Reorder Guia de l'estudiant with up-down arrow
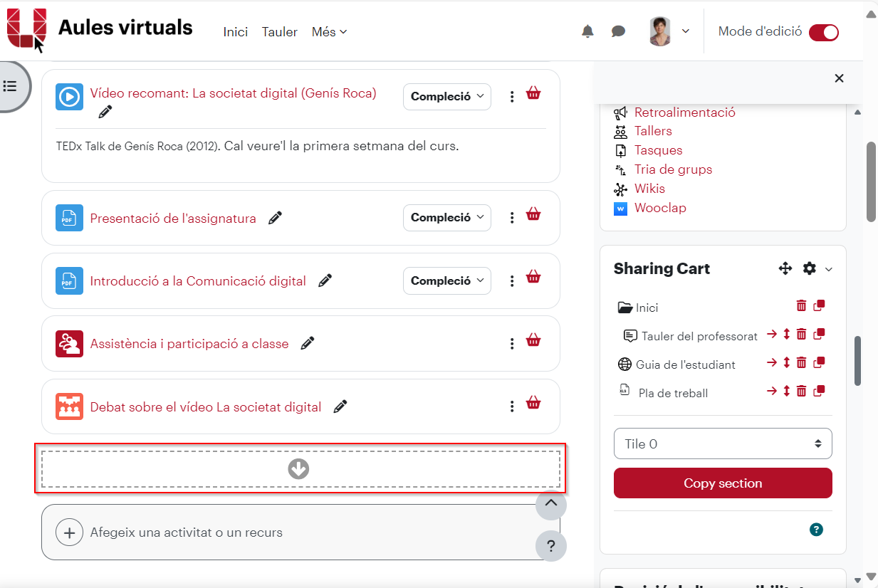Screen dimensions: 878x588 pos(787,362)
